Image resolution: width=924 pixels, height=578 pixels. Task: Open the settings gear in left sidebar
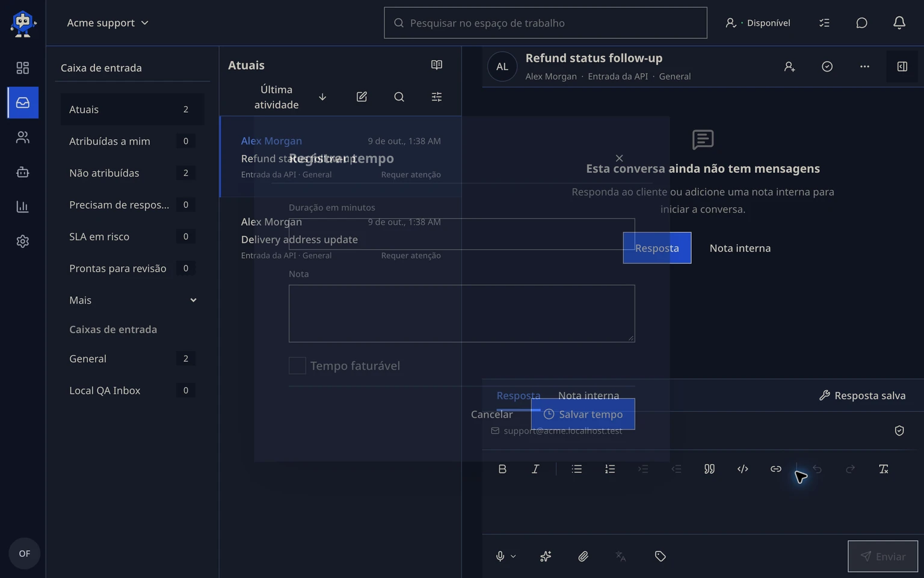(x=22, y=241)
